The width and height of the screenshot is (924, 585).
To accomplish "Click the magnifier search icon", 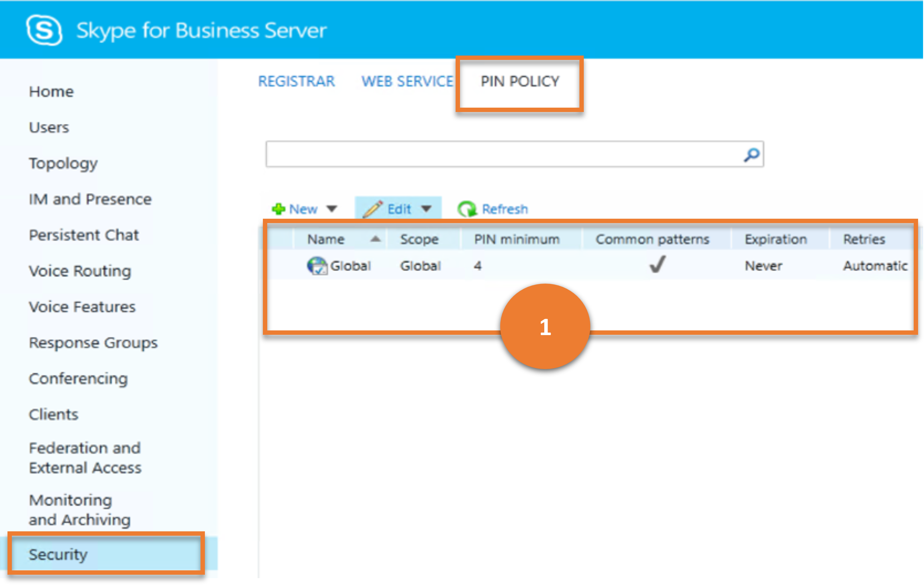I will pos(751,155).
